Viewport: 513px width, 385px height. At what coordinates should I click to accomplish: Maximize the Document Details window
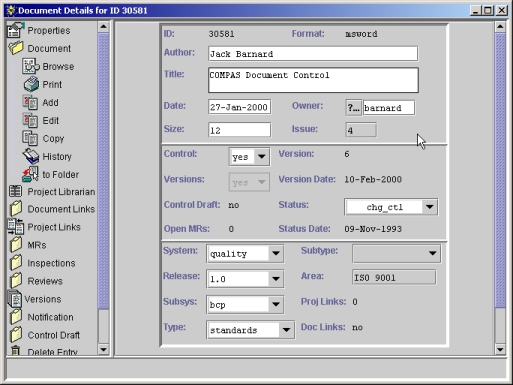pos(488,11)
